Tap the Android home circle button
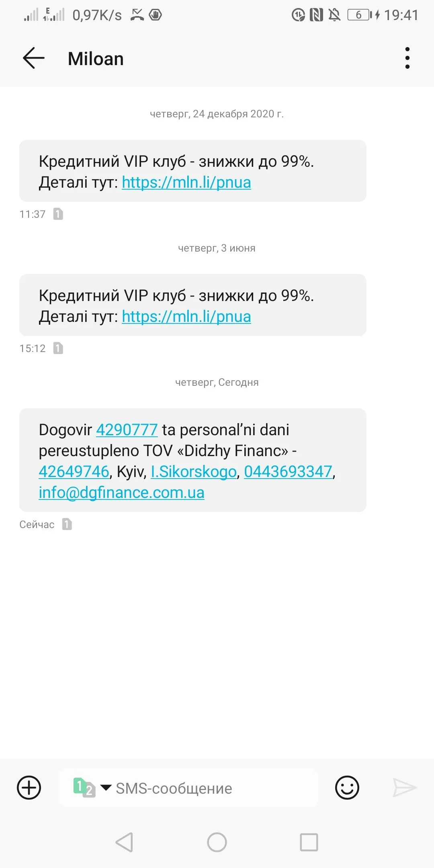The width and height of the screenshot is (434, 868). point(217,842)
